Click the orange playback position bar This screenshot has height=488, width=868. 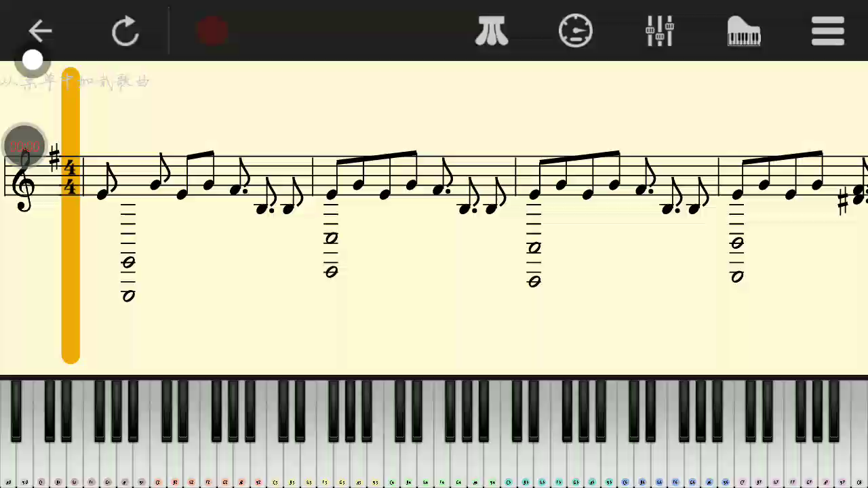tap(71, 216)
